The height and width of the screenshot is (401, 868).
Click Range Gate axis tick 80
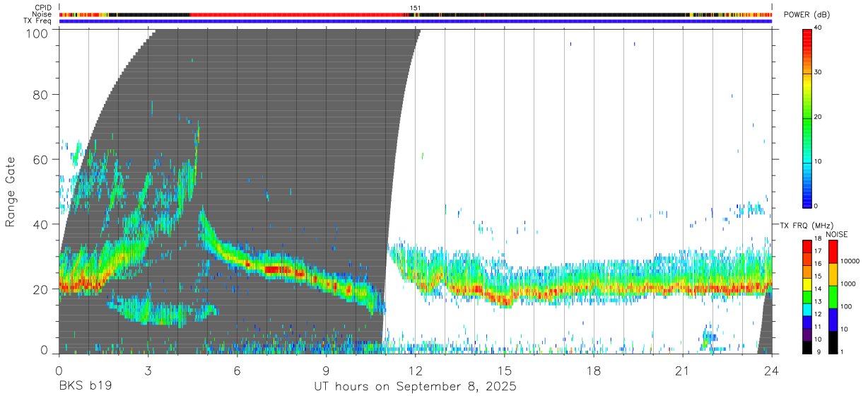40,95
